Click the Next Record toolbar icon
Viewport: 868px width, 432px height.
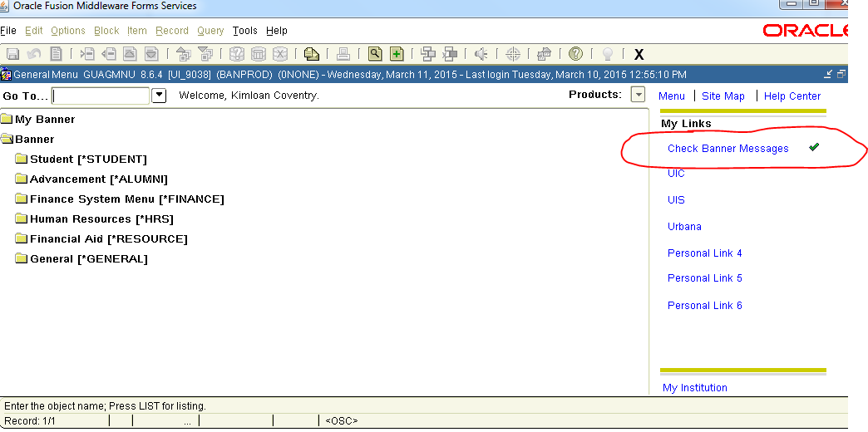[x=151, y=54]
